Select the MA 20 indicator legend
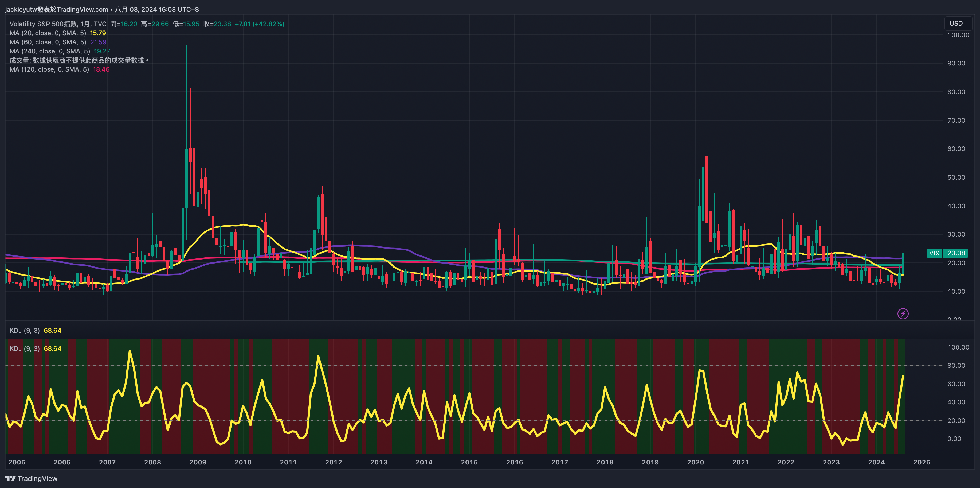980x488 pixels. coord(48,33)
